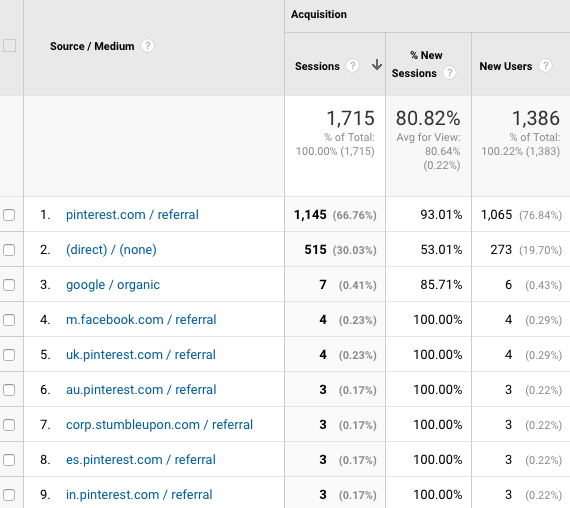Click the % New Sessions help icon
570x508 pixels.
[x=449, y=73]
